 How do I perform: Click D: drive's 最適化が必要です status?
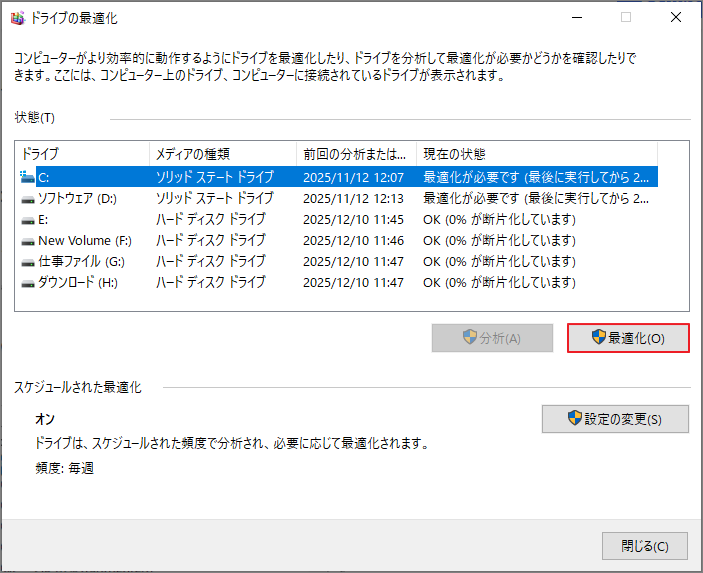pyautogui.click(x=536, y=198)
